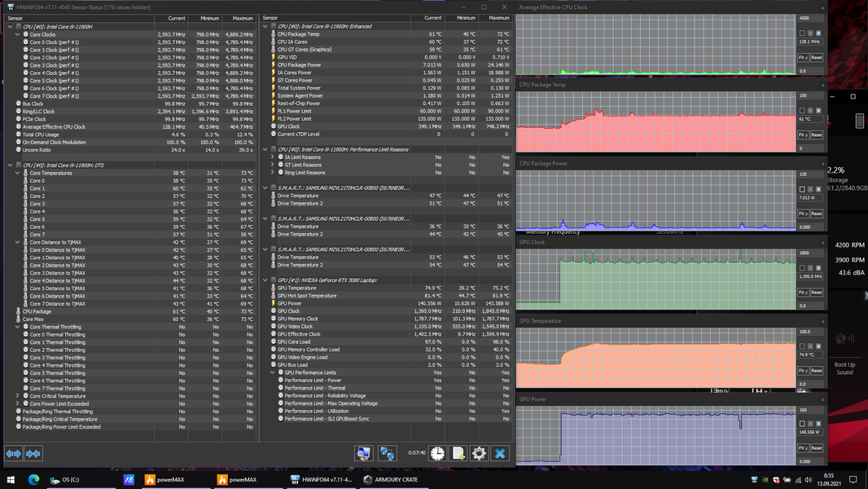Close sensor status with blue X icon

click(500, 453)
